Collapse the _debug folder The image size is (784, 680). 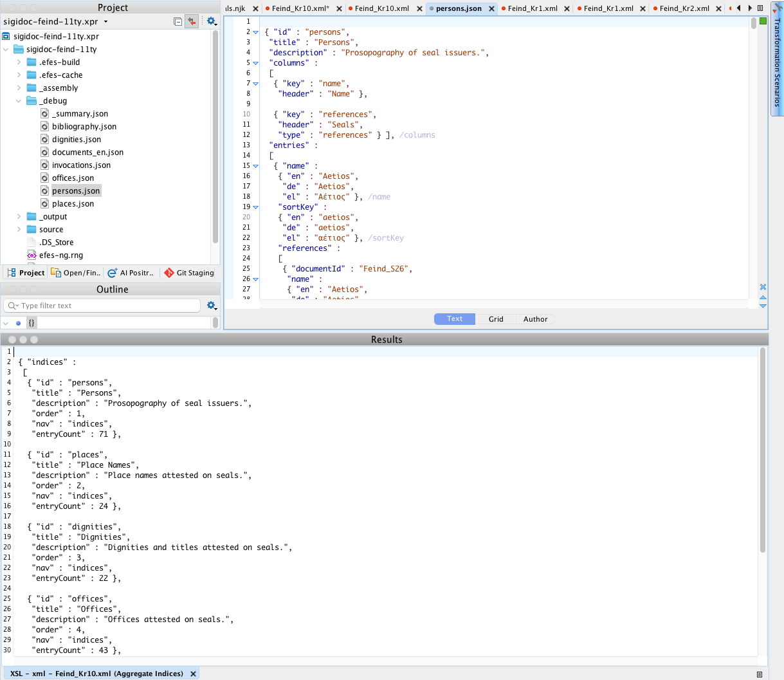click(19, 101)
